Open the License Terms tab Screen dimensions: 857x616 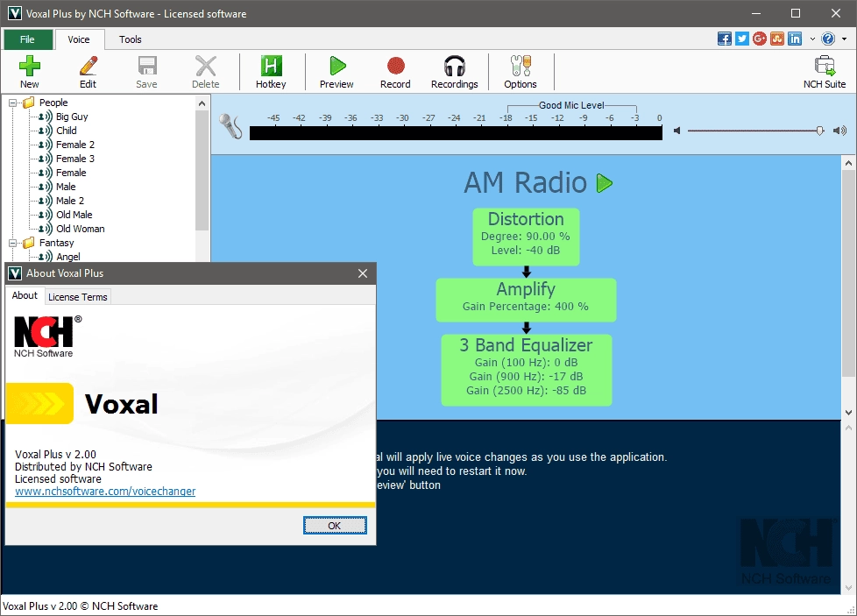tap(78, 297)
